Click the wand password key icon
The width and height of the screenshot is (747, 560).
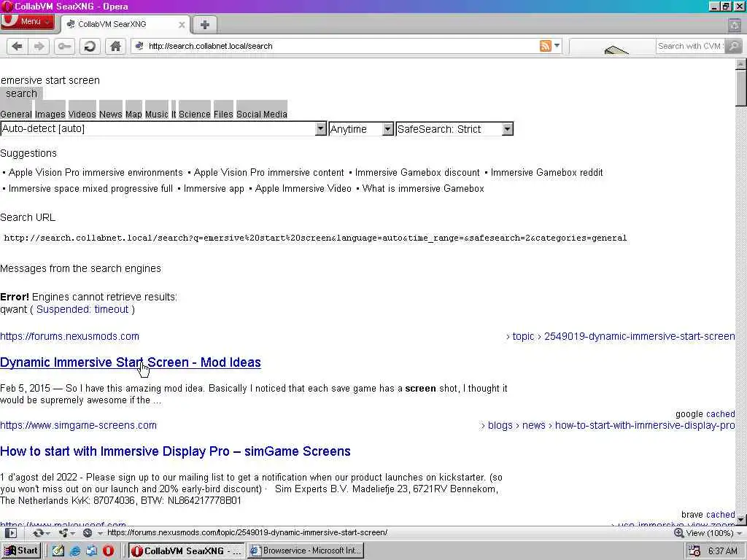tap(64, 46)
